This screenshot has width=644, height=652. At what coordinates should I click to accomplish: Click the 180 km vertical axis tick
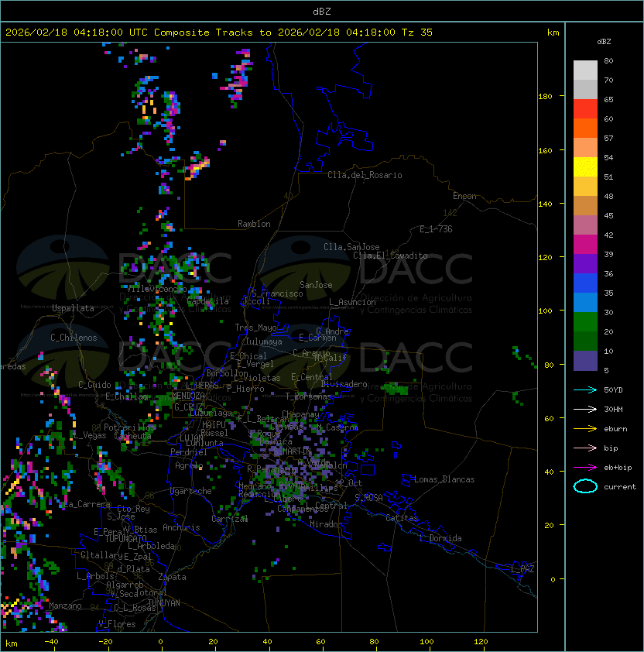[545, 97]
